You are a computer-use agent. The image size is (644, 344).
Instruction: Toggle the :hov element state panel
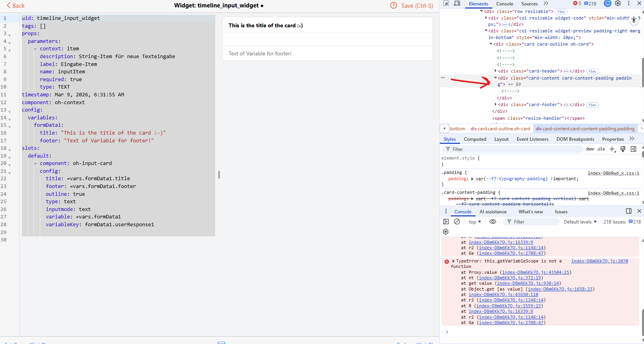(x=590, y=149)
